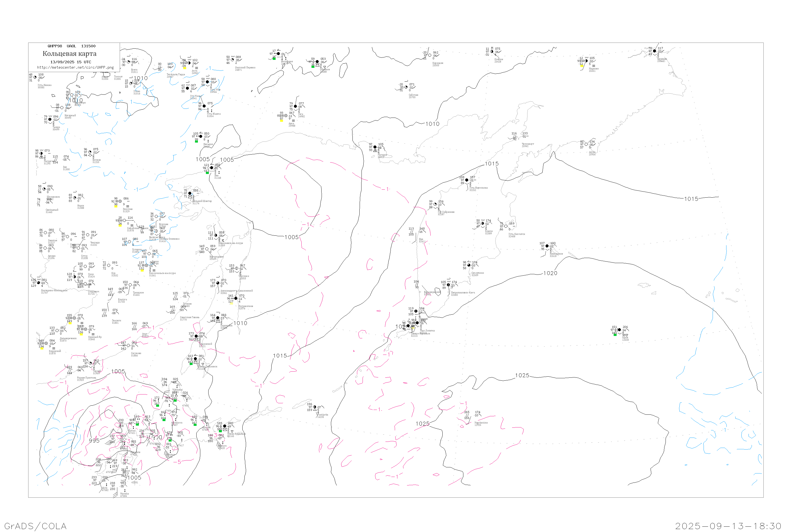Click the Кольцевая карта map title

(69, 54)
